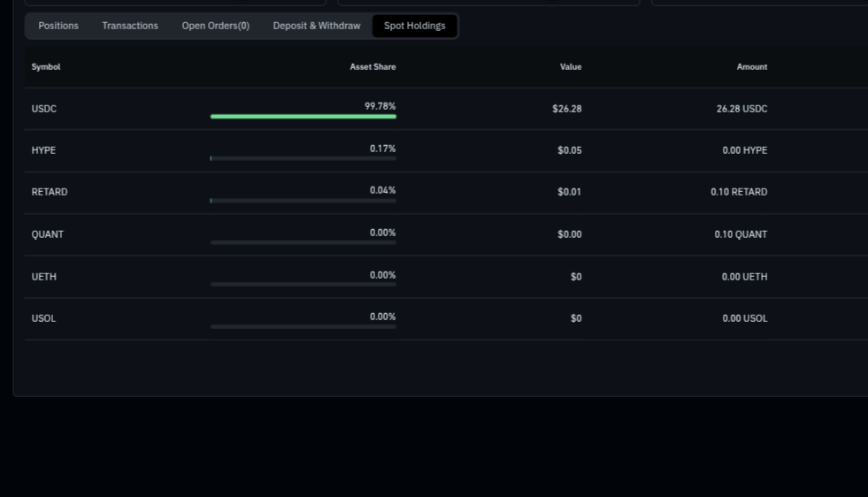The image size is (868, 497).
Task: Select the USDC symbol row
Action: pyautogui.click(x=446, y=109)
